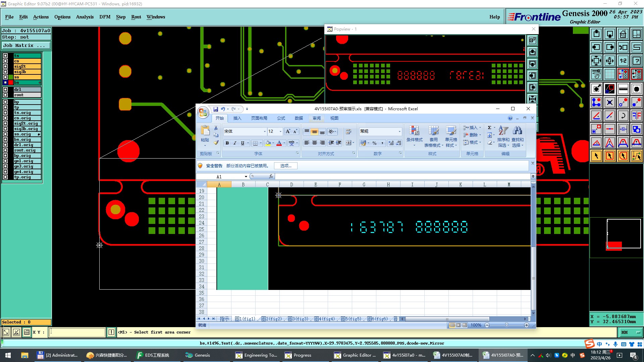This screenshot has width=644, height=362.
Task: Expand the font size 12 dropdown
Action: pos(280,131)
